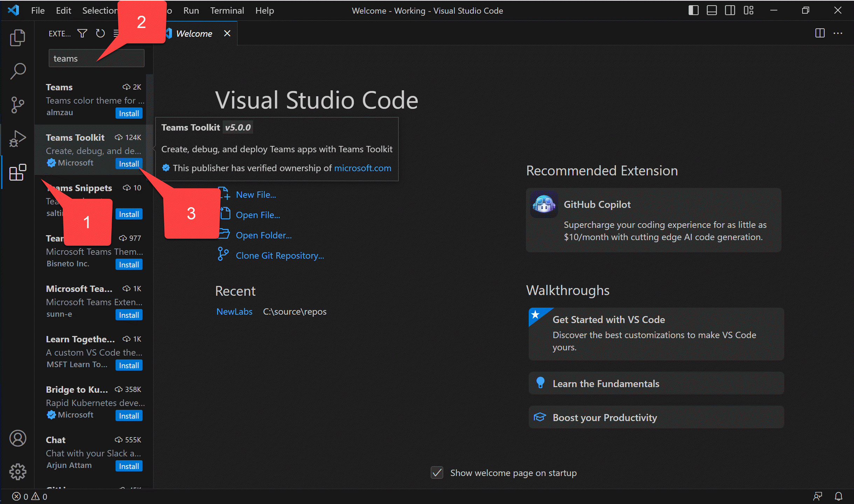Click the Clone Git Repository... link
This screenshot has height=504, width=854.
pyautogui.click(x=280, y=255)
